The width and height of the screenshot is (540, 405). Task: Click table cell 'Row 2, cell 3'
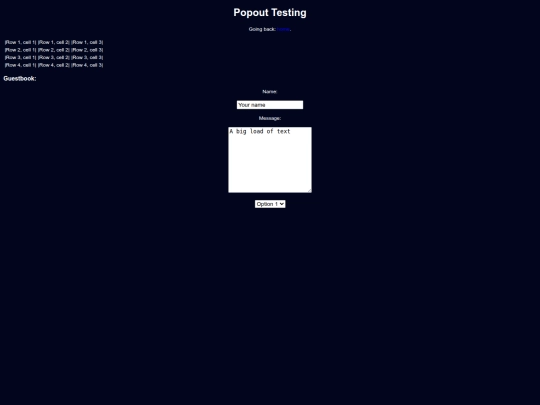pos(87,50)
